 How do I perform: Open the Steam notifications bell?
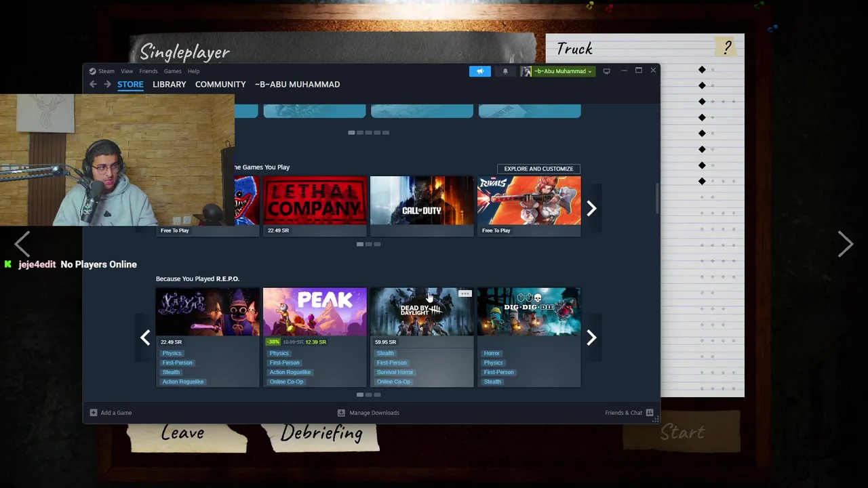pyautogui.click(x=505, y=71)
